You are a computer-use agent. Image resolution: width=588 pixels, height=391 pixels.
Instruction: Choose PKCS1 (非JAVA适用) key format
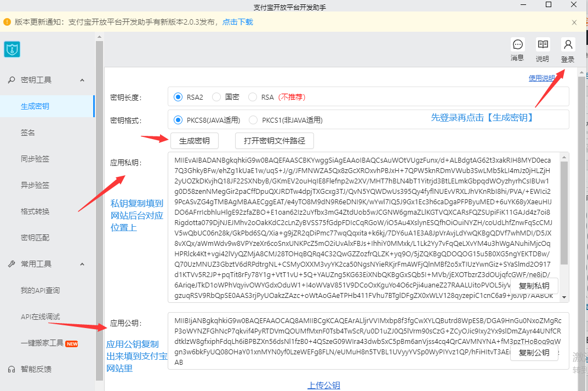(x=253, y=120)
